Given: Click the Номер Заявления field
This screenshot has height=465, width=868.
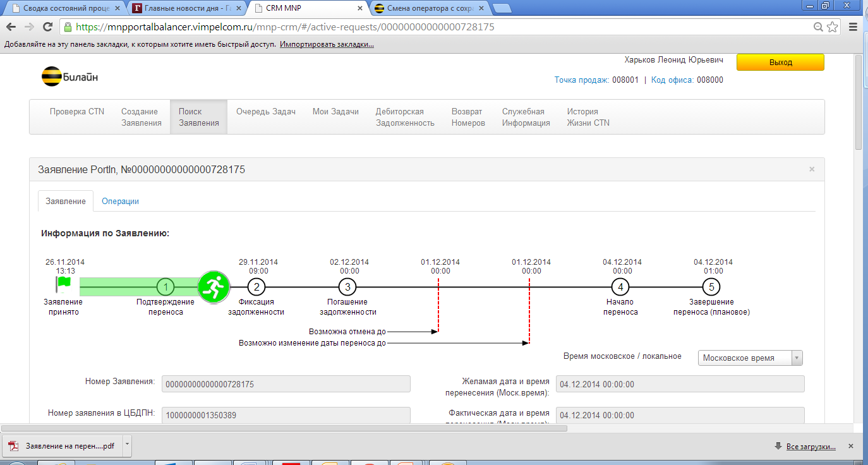Looking at the screenshot, I should pos(286,384).
